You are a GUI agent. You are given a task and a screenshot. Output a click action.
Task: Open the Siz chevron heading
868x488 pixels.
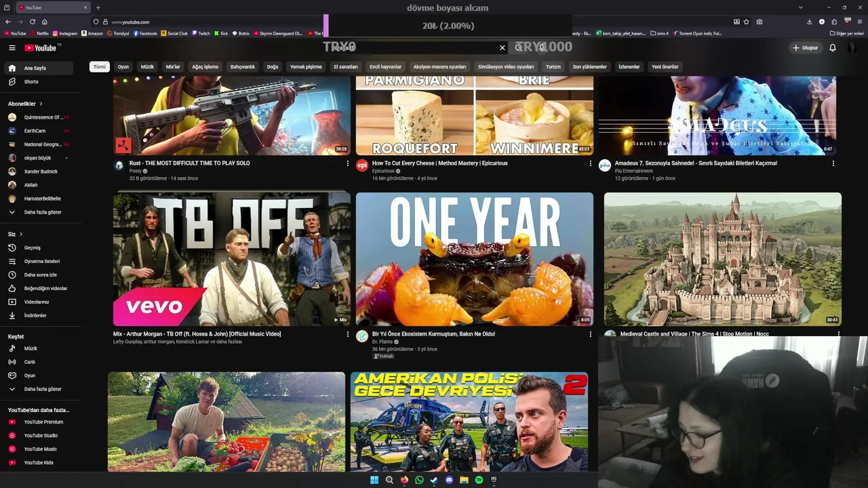point(15,234)
